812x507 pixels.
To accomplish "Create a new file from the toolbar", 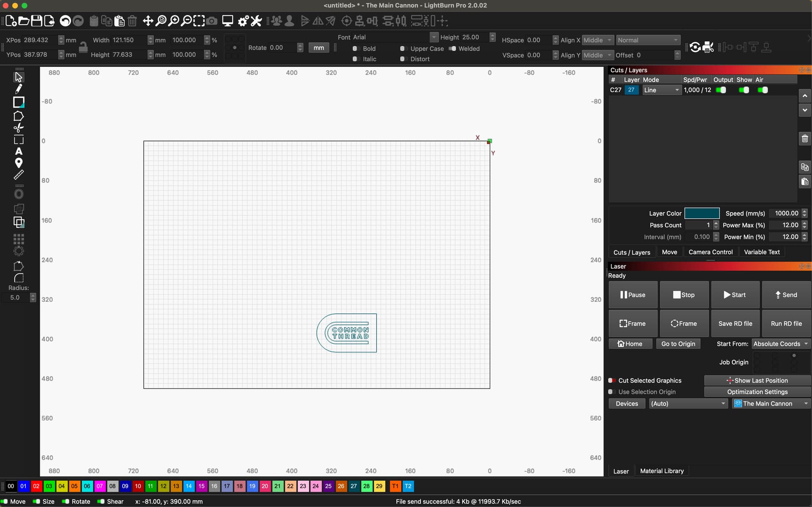I will 11,21.
